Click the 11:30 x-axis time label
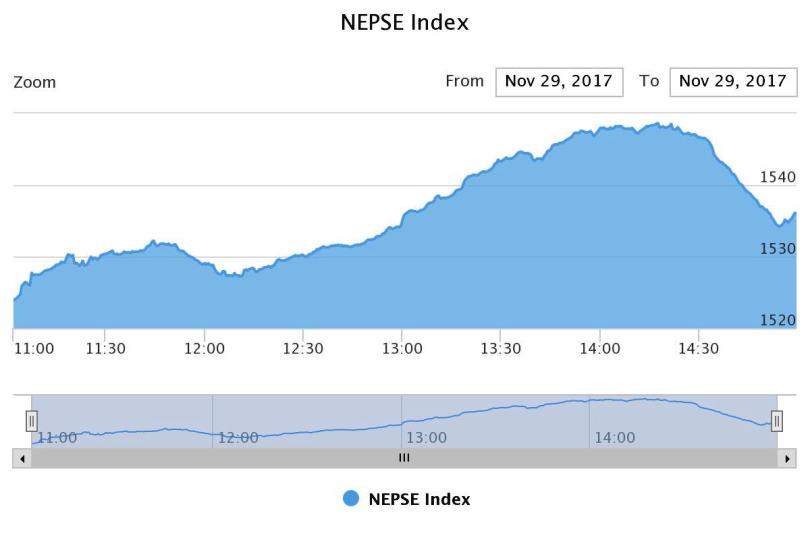This screenshot has height=540, width=810. pos(106,349)
